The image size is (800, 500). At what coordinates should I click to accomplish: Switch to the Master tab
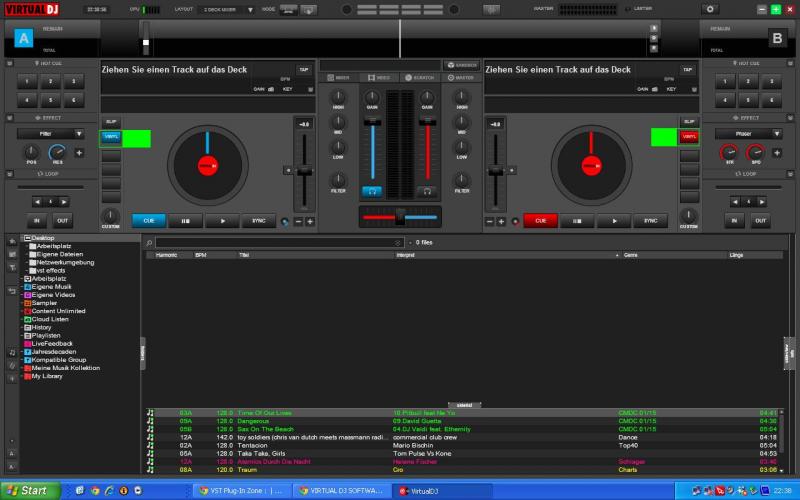tap(461, 78)
